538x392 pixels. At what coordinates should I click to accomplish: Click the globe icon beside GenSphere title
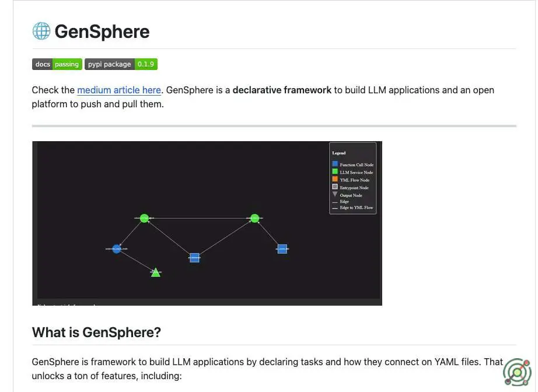click(x=41, y=32)
